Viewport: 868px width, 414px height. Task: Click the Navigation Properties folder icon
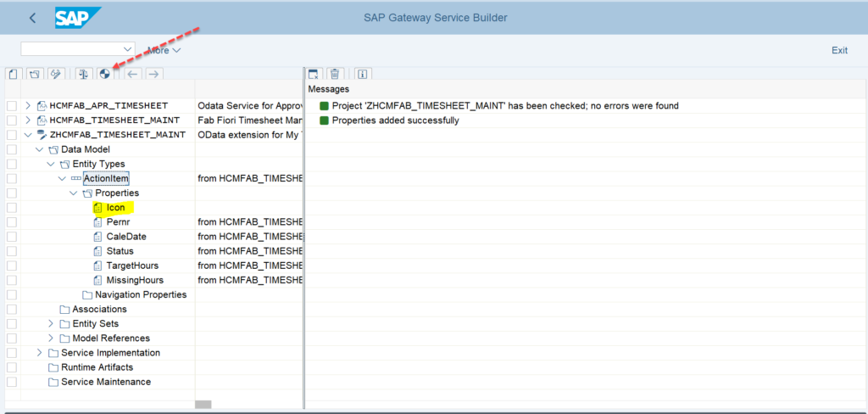coord(87,295)
